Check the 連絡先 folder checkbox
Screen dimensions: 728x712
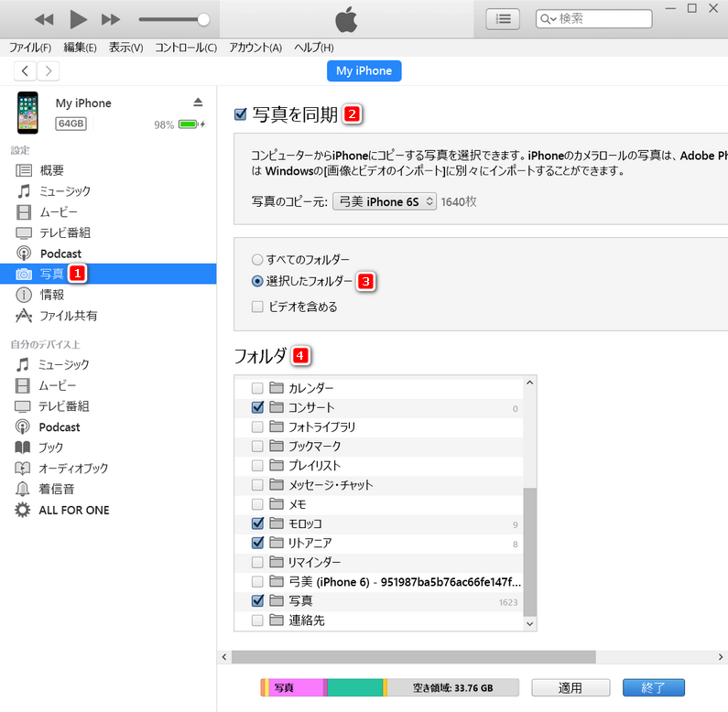click(x=257, y=620)
